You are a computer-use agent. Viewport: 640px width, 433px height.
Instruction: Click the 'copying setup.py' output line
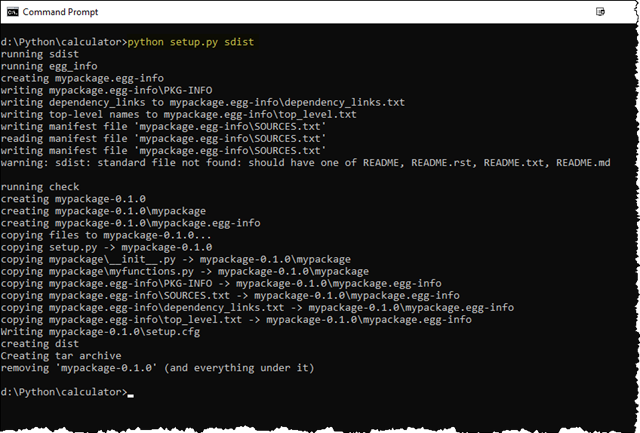(x=107, y=247)
